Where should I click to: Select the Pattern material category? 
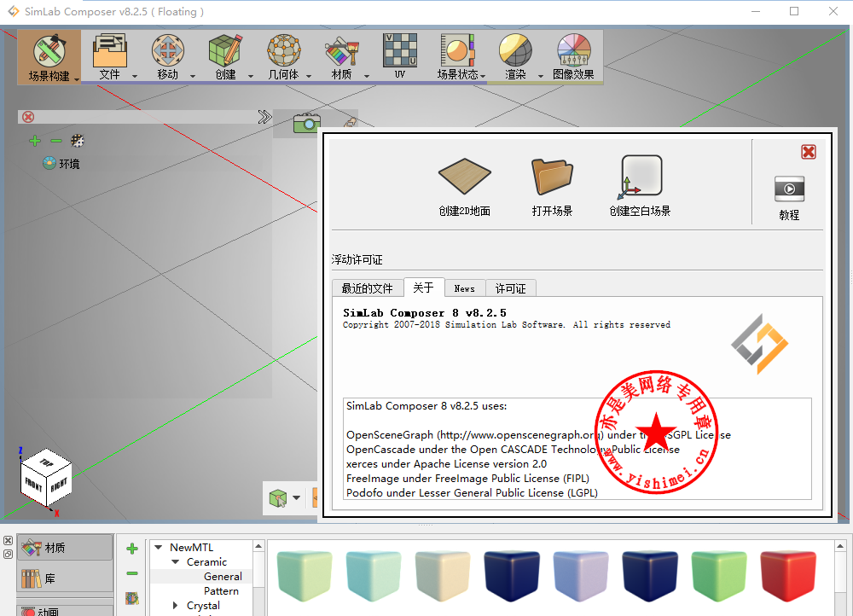(x=221, y=591)
